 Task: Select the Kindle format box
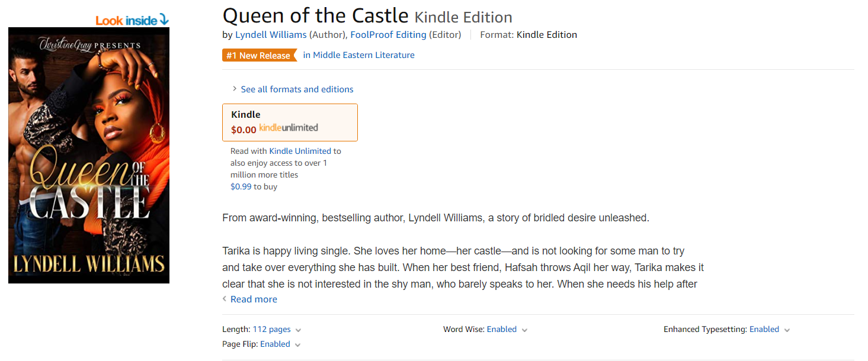(290, 122)
